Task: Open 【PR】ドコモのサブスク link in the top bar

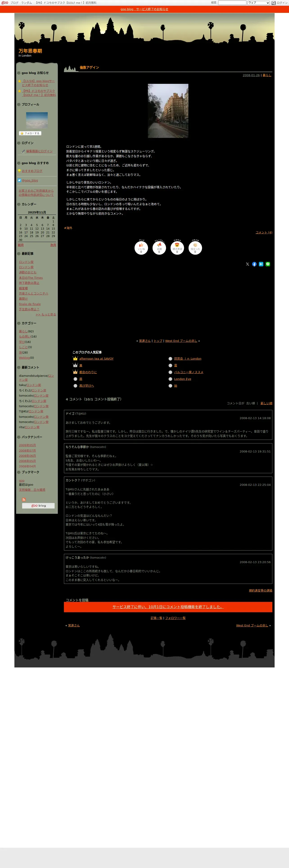Action: 66,3
